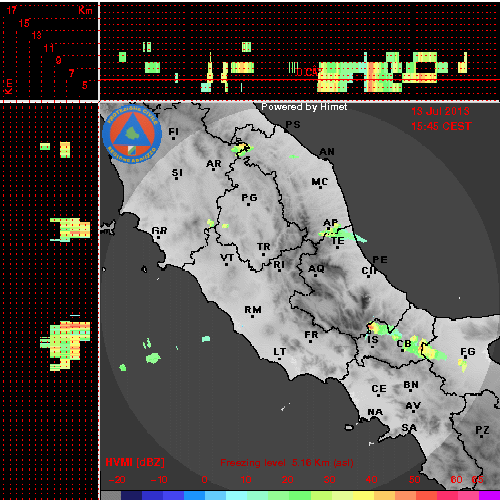Click the PG city label on map
This screenshot has height=500, width=500.
(x=249, y=198)
